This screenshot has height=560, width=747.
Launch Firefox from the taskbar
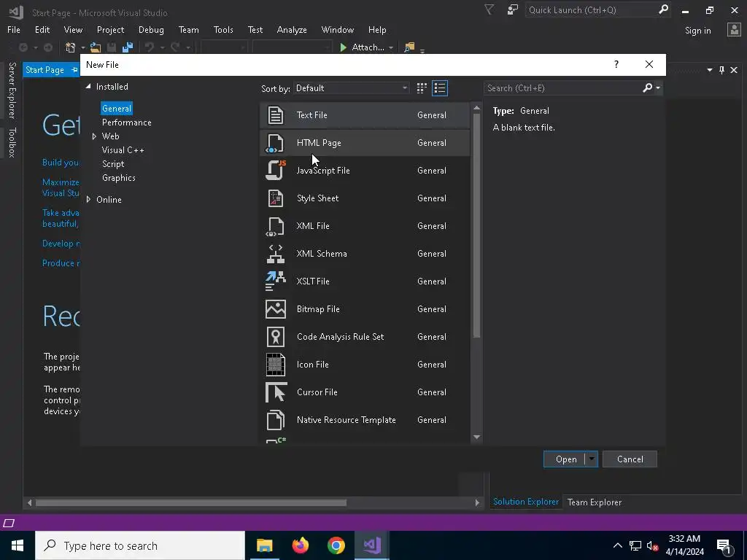300,545
